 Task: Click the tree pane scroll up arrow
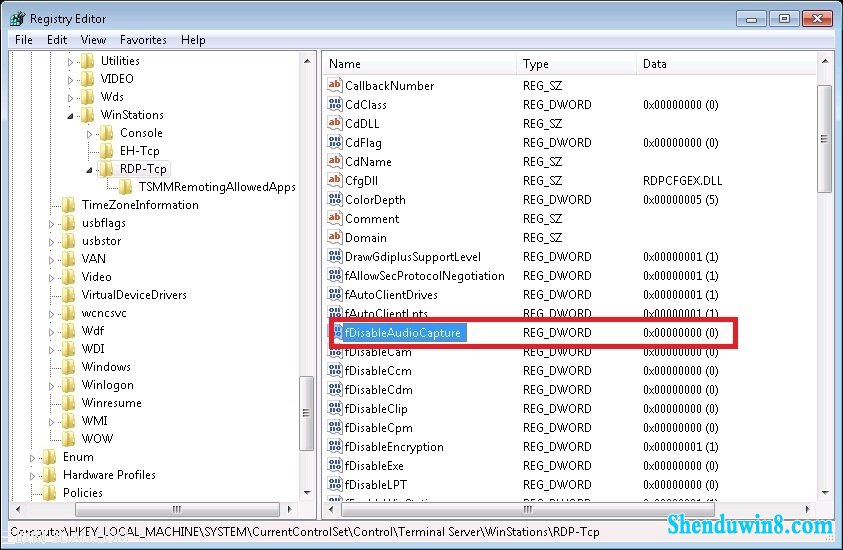tap(307, 61)
